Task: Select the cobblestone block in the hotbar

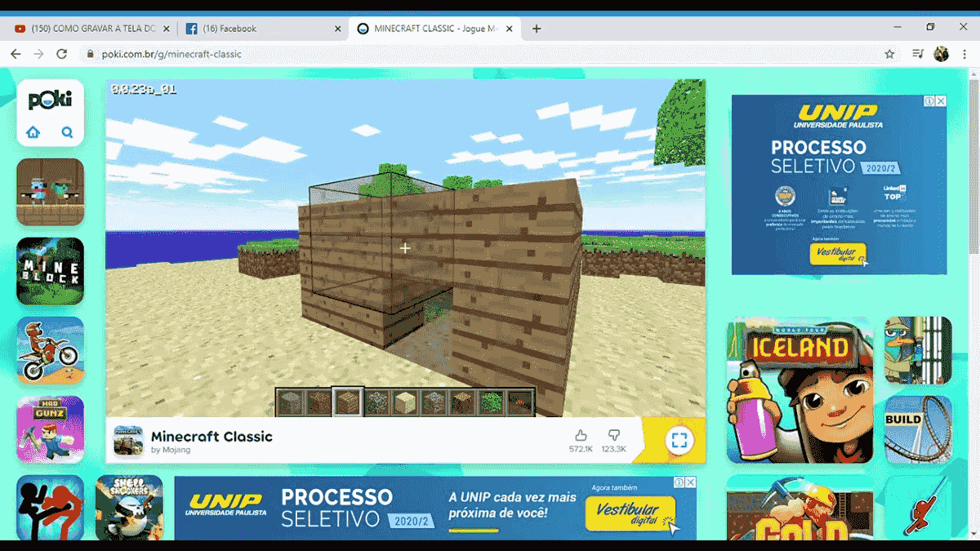Action: tap(376, 402)
